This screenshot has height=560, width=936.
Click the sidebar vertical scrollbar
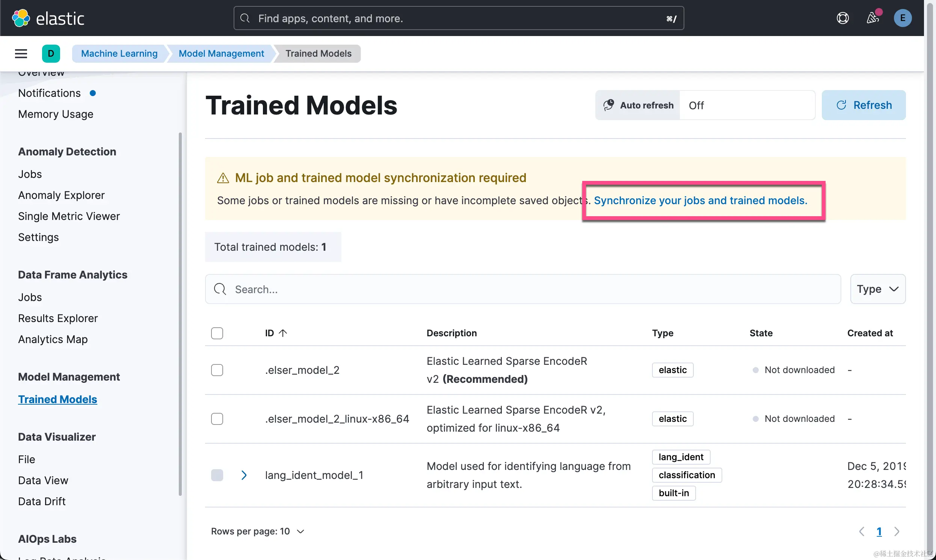180,313
